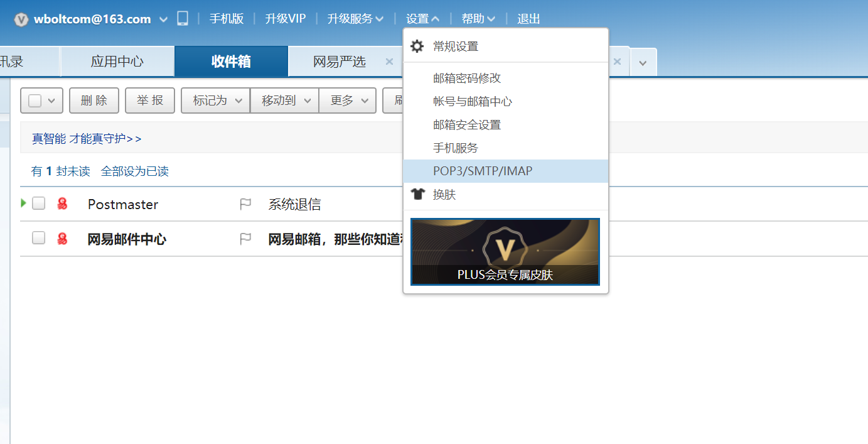Tick the select-all checkbox in the toolbar
This screenshot has width=868, height=444.
coord(36,100)
